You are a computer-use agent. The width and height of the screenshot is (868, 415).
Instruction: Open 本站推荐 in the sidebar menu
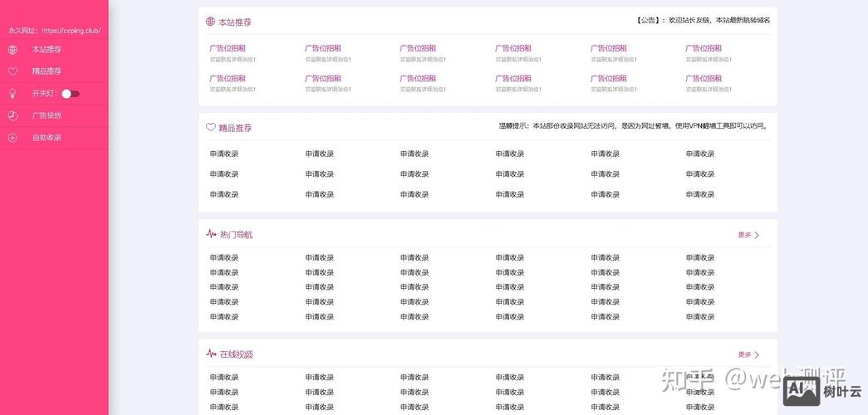[47, 50]
